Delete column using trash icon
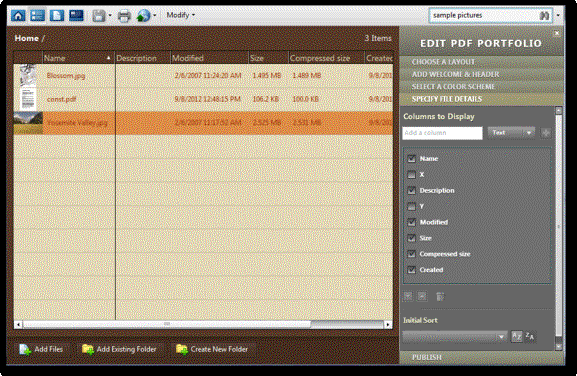Viewport: 577px width, 376px height. 440,297
